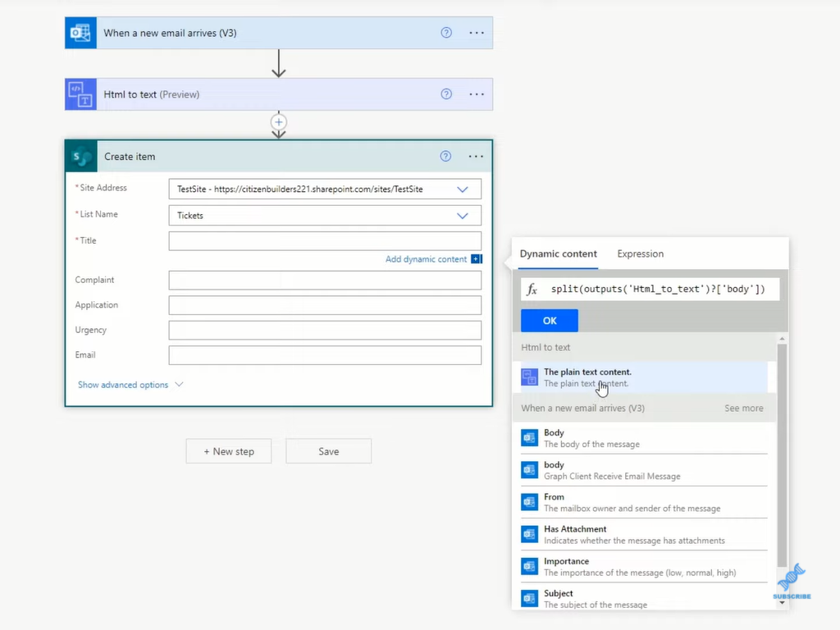This screenshot has width=840, height=630.
Task: Select body Graph Client Receive Email Message
Action: click(x=644, y=470)
